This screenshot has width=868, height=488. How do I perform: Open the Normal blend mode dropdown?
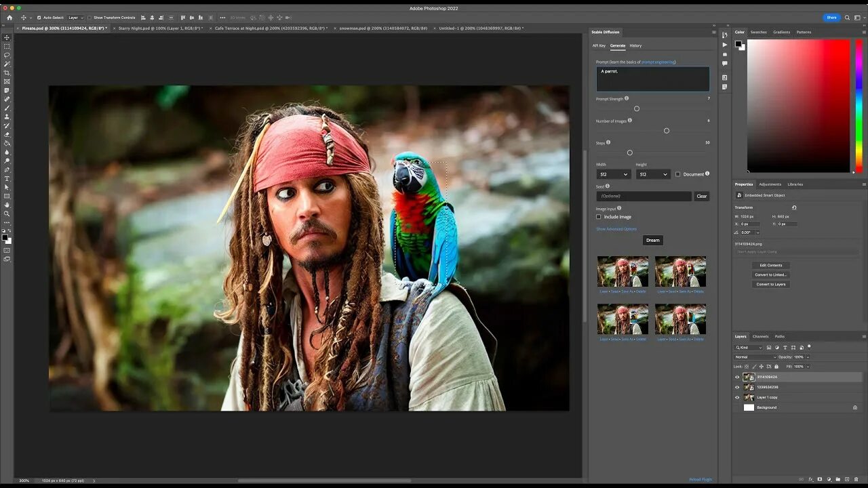point(755,357)
